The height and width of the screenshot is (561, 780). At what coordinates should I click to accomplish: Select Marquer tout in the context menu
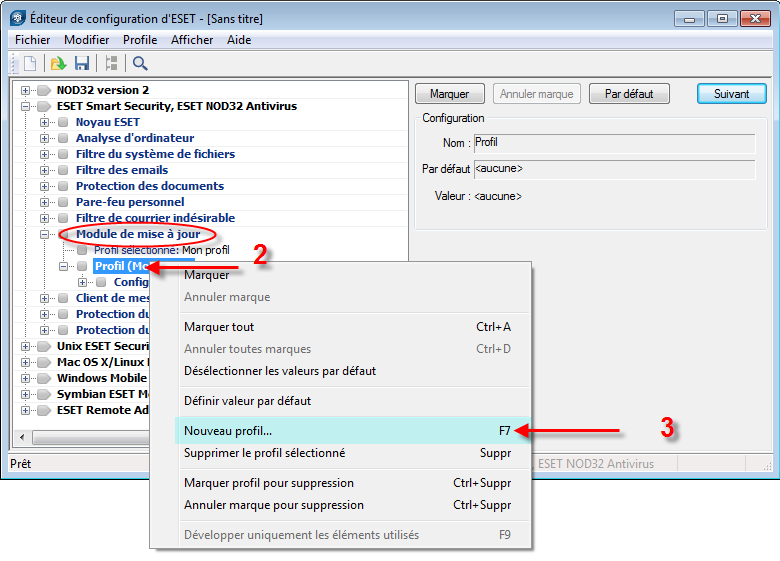219,327
